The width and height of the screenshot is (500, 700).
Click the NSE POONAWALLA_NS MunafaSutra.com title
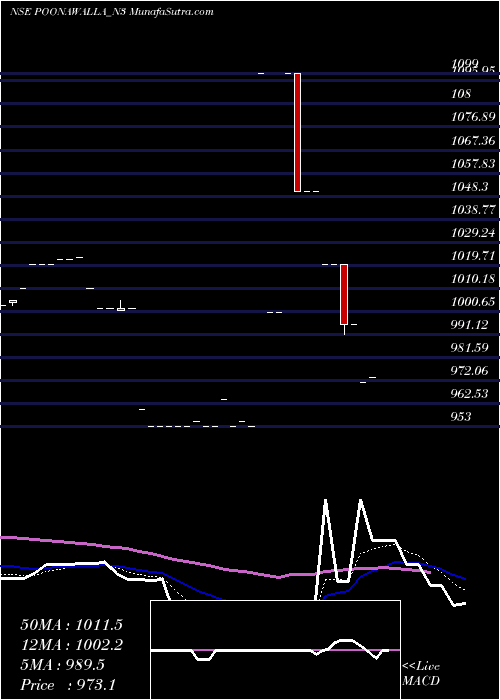[x=111, y=12]
